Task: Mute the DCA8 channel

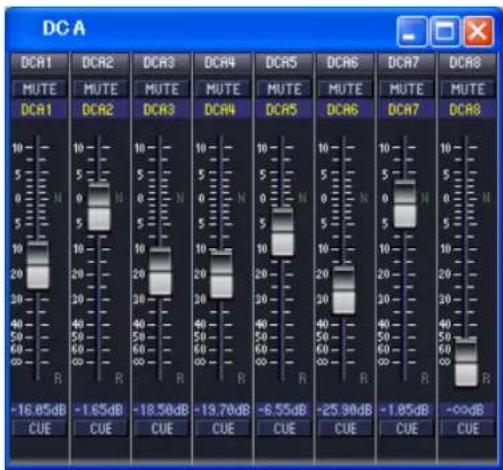Action: point(468,89)
